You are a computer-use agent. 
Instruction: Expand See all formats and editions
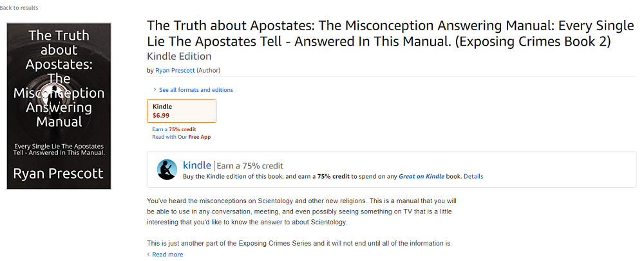pyautogui.click(x=196, y=90)
